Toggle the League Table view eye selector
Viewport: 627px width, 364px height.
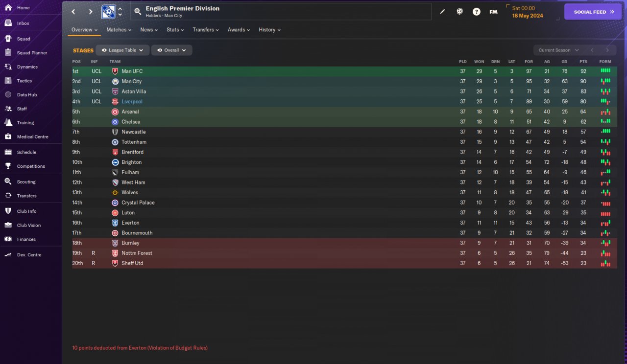[x=122, y=50]
